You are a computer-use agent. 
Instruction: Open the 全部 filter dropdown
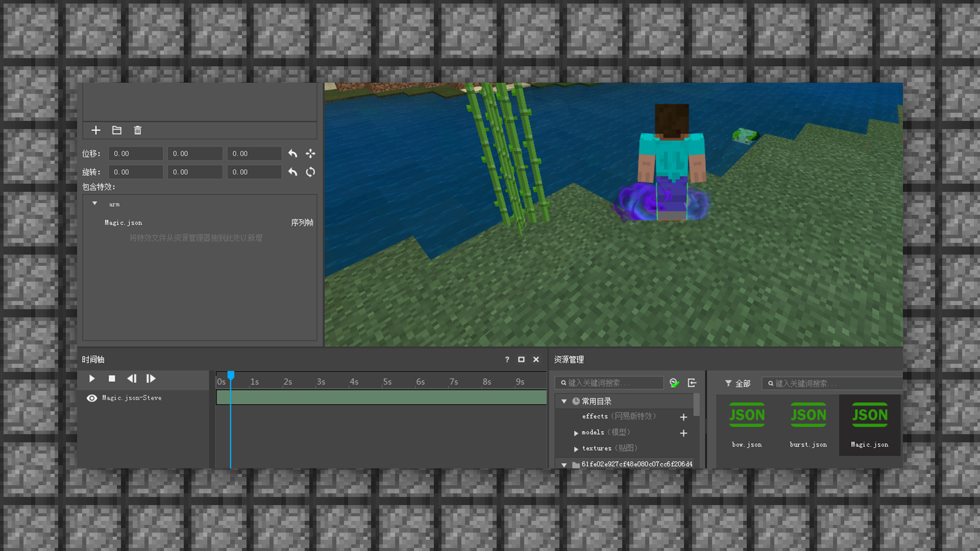pyautogui.click(x=738, y=383)
